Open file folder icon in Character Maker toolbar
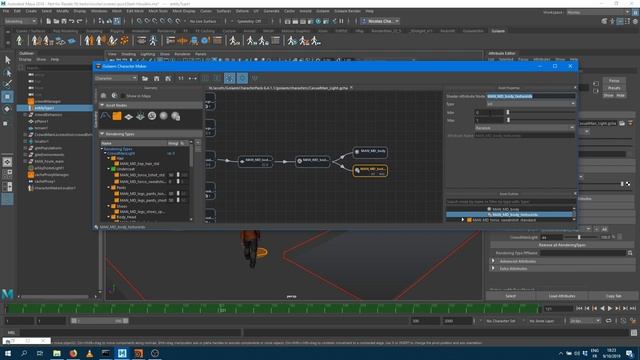The height and width of the screenshot is (360, 640). [145, 78]
